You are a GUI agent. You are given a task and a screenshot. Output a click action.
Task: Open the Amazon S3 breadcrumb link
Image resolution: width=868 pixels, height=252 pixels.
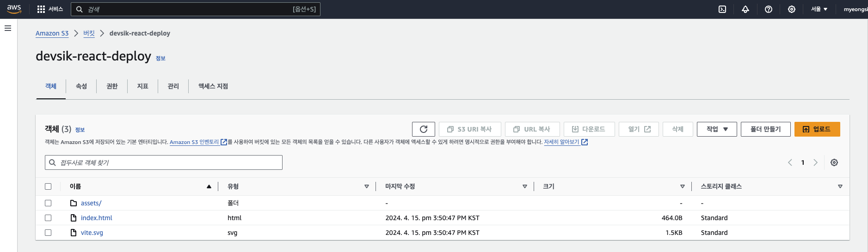[x=52, y=33]
